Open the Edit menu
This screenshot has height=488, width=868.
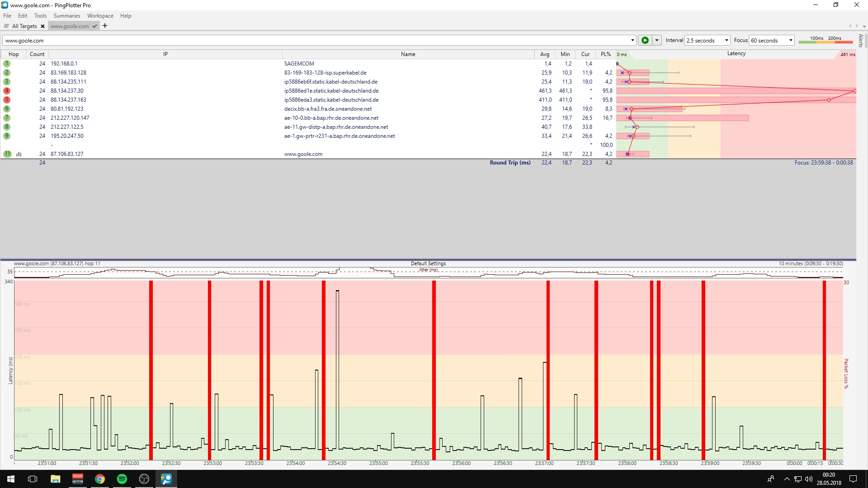(23, 16)
